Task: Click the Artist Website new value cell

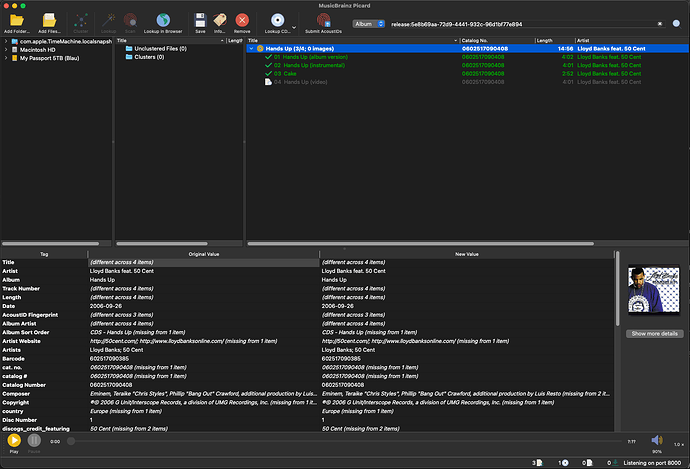Action: pyautogui.click(x=466, y=341)
